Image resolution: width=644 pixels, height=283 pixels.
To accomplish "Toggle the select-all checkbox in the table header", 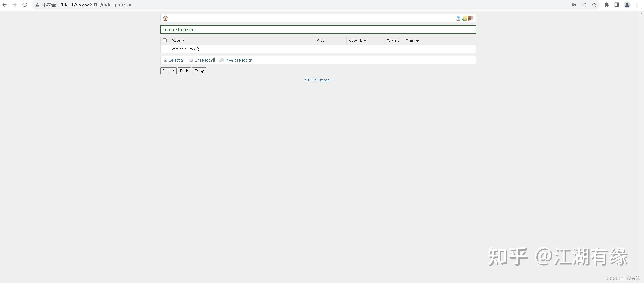I will pyautogui.click(x=165, y=40).
